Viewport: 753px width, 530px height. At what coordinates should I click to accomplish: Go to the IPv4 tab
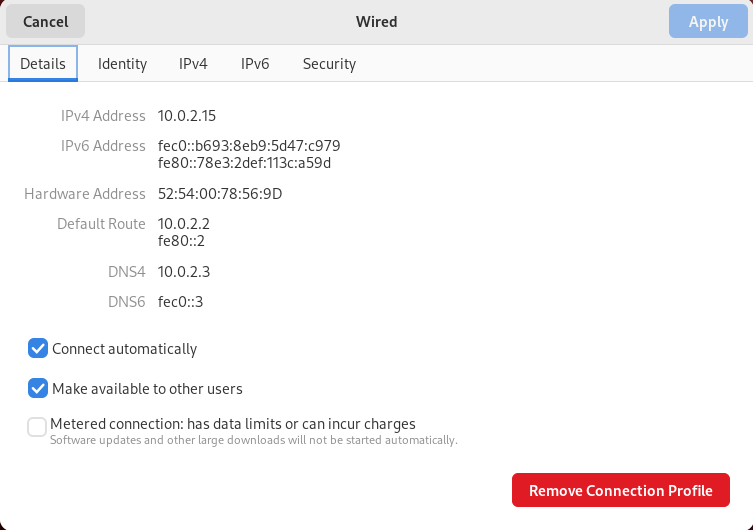(x=193, y=63)
